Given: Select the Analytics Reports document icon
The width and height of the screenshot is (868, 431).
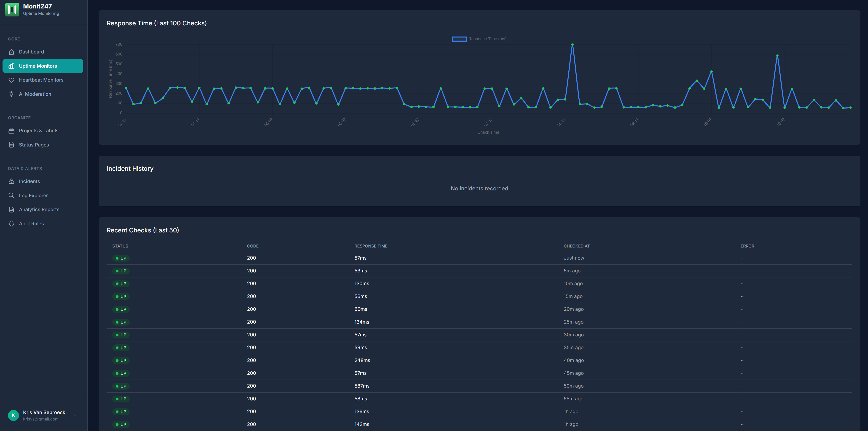Looking at the screenshot, I should coord(11,209).
